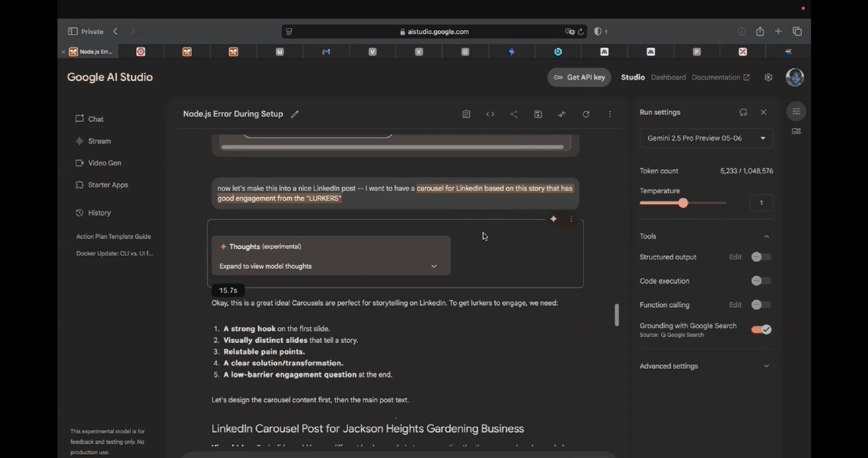This screenshot has height=458, width=868.
Task: Click the Temperature slider handle
Action: (683, 204)
